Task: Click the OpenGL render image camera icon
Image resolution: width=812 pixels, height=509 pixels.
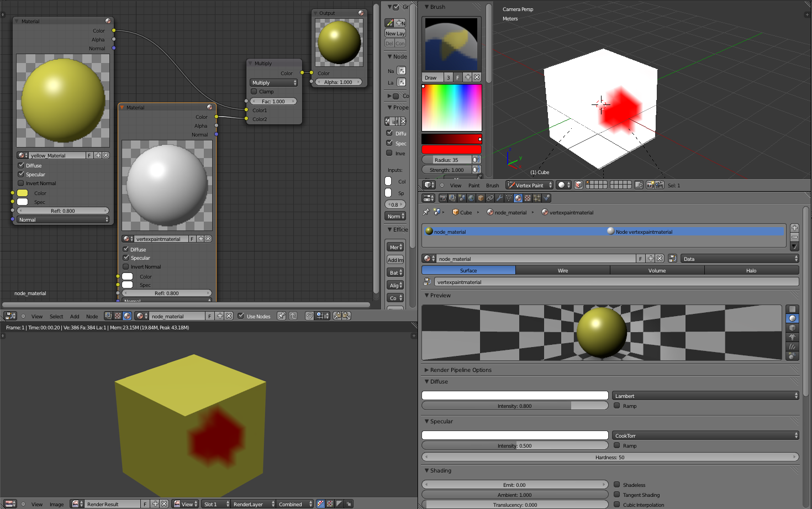Action: [x=650, y=185]
